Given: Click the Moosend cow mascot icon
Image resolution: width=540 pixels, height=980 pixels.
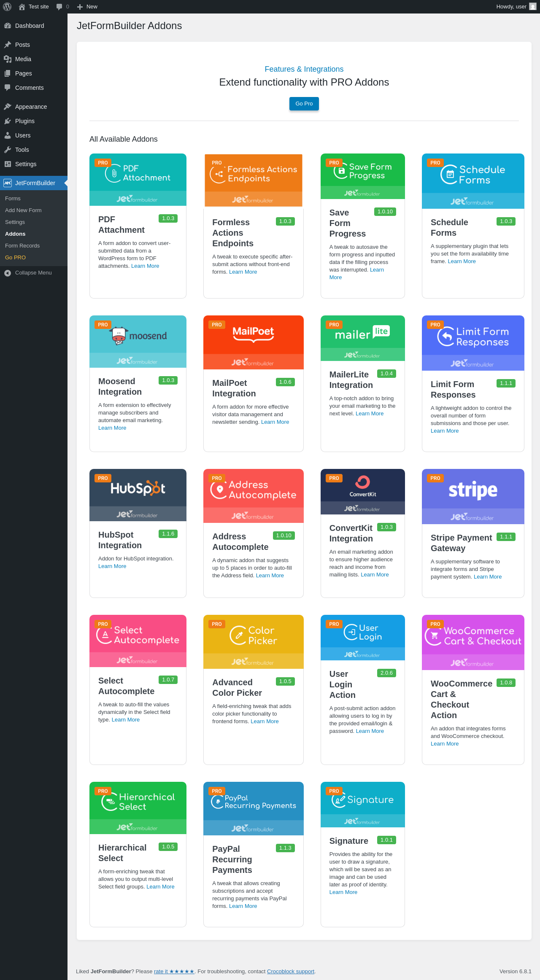Looking at the screenshot, I should point(119,336).
